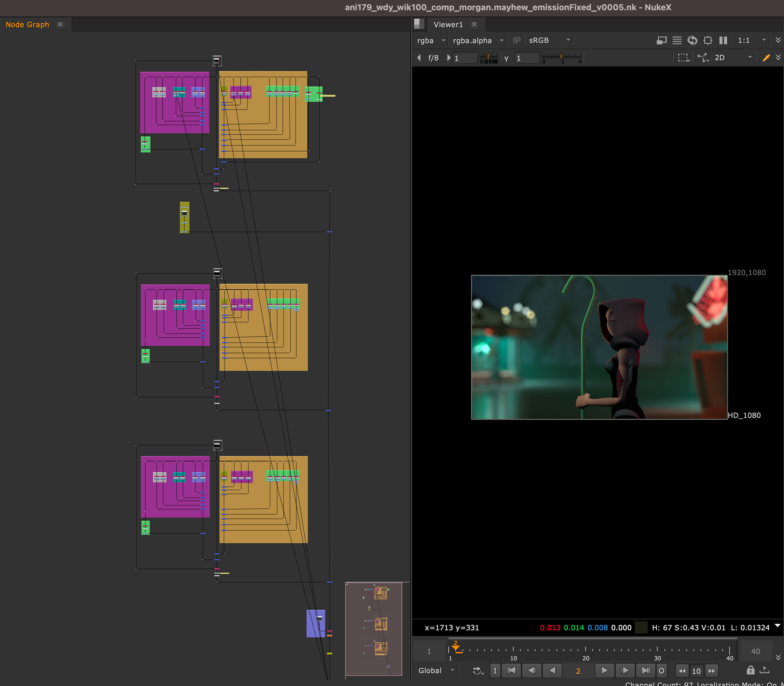
Task: Click the gamma value input field
Action: pyautogui.click(x=527, y=58)
